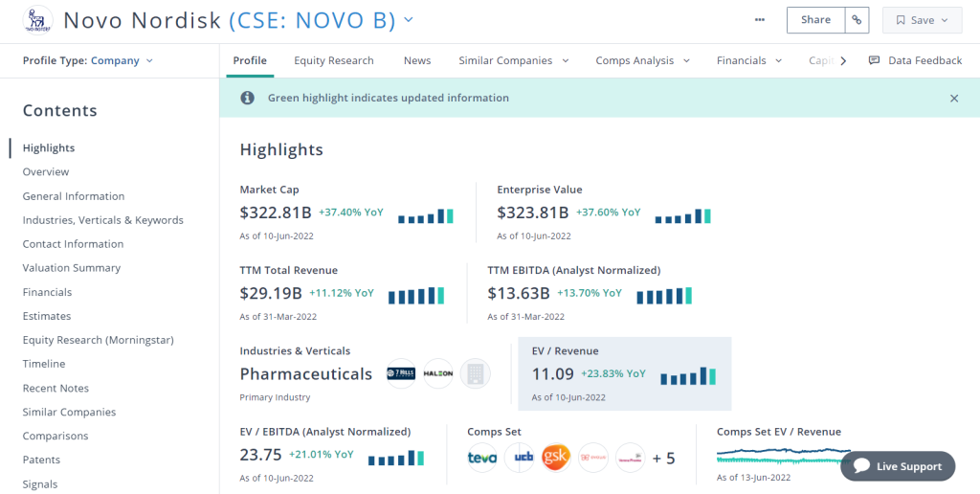
Task: Click the Share button
Action: point(815,20)
